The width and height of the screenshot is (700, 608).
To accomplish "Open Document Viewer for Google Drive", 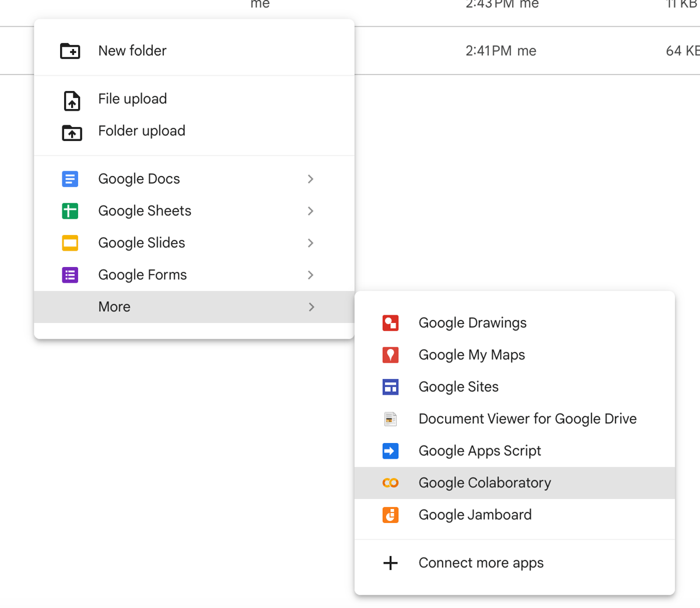I will click(x=514, y=419).
